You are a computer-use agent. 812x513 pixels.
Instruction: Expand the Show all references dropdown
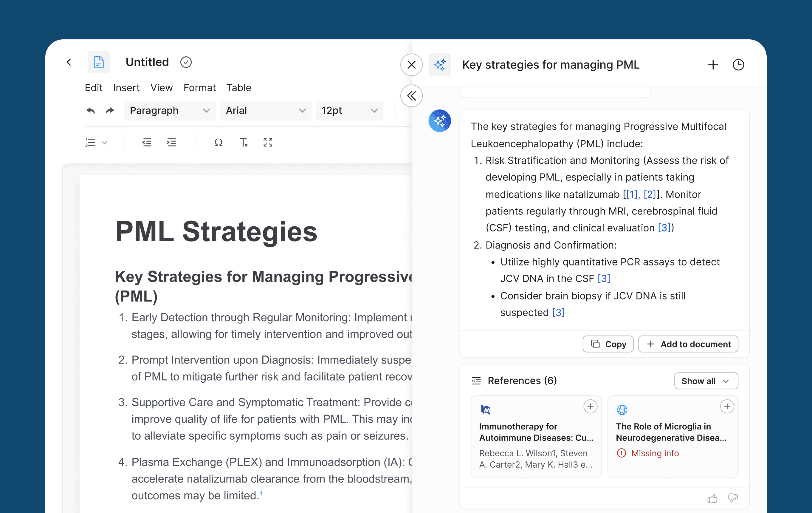pos(706,381)
